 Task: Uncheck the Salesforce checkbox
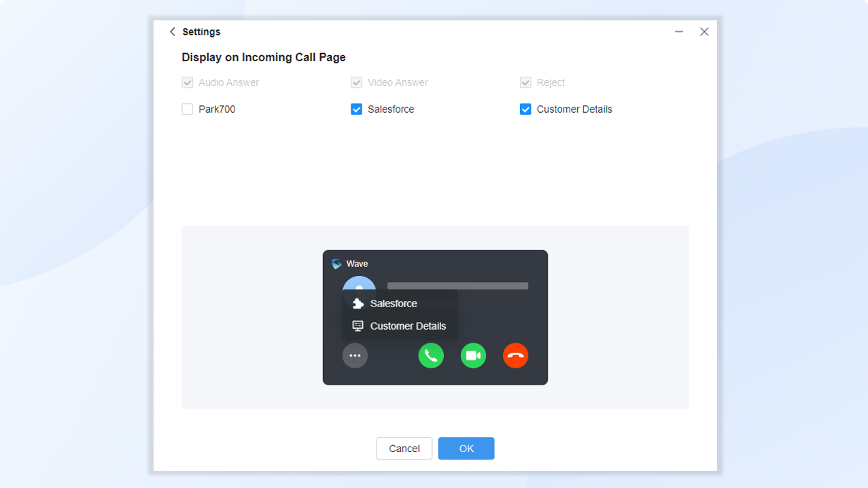tap(356, 109)
